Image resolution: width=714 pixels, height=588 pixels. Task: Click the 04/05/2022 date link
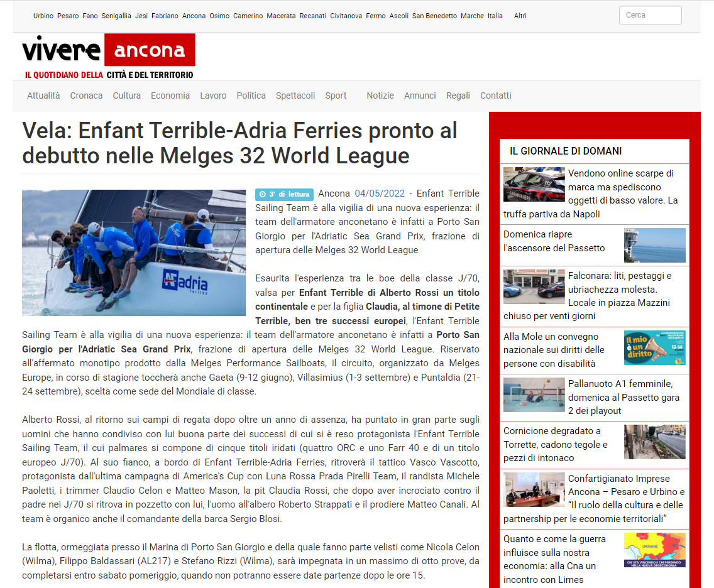(380, 193)
